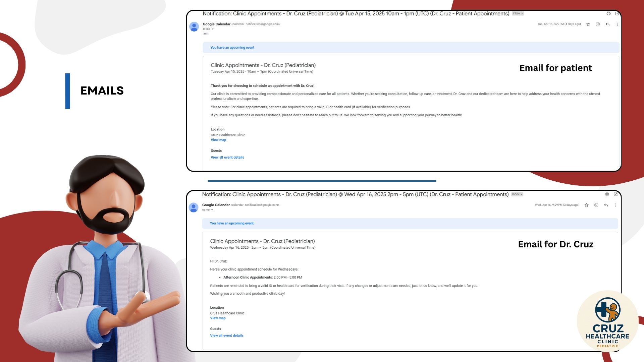
Task: Star the Apr 16 Dr. Cruz email
Action: pyautogui.click(x=587, y=205)
